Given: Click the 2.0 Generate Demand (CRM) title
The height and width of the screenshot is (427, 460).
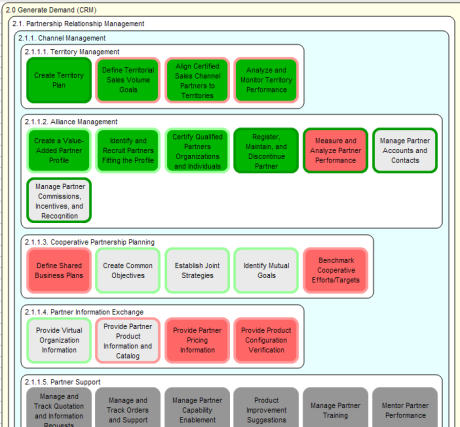Looking at the screenshot, I should click(x=51, y=10).
